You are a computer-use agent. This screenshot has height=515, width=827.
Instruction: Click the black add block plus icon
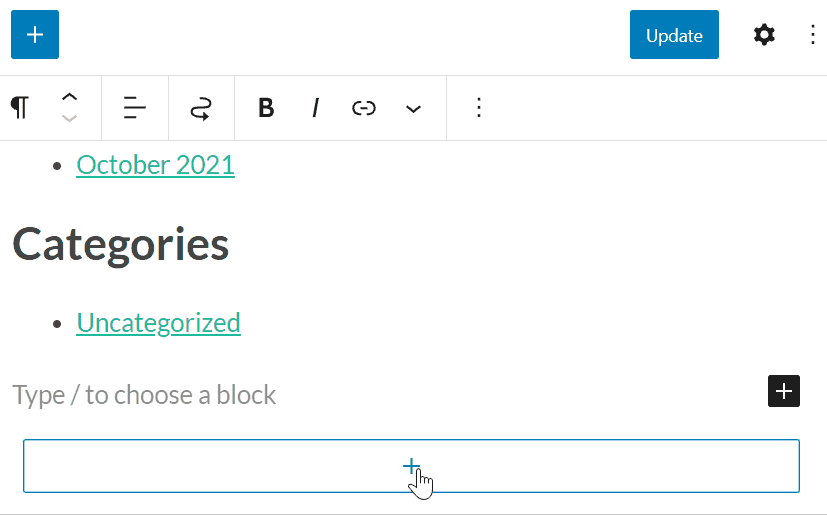pos(784,391)
